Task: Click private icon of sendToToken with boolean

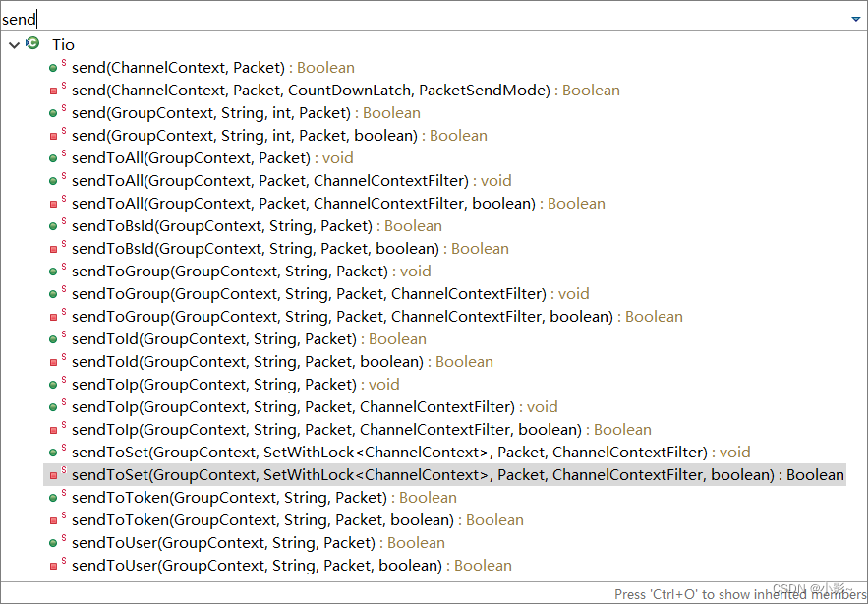Action: pyautogui.click(x=53, y=521)
